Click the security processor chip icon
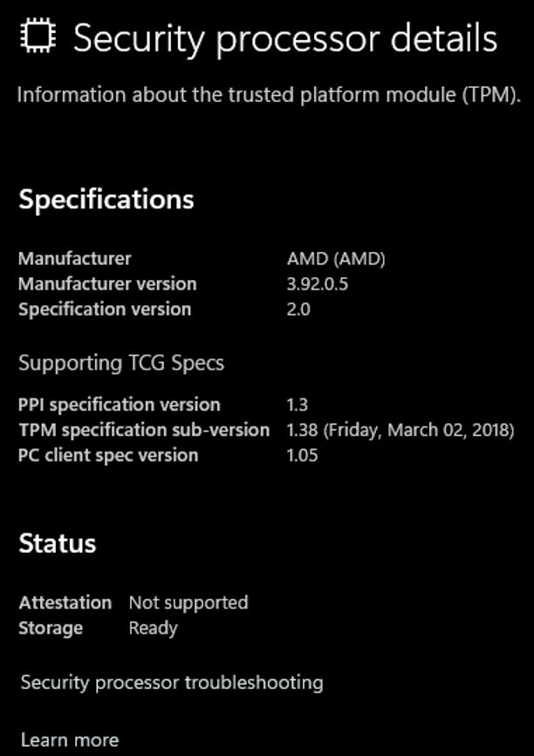 click(x=38, y=37)
